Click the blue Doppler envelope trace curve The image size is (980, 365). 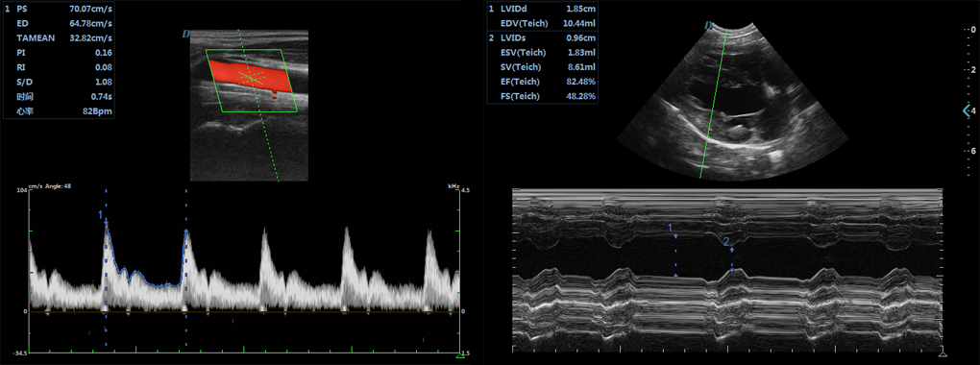[x=144, y=269]
